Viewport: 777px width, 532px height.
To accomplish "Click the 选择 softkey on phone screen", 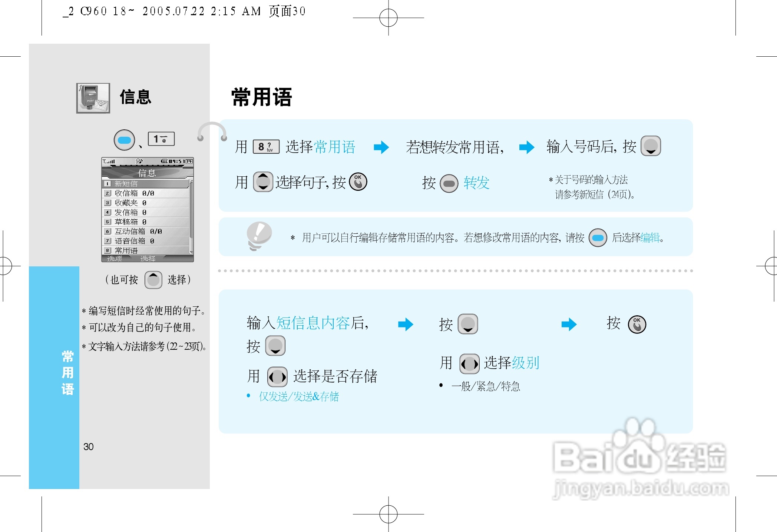I will point(148,259).
